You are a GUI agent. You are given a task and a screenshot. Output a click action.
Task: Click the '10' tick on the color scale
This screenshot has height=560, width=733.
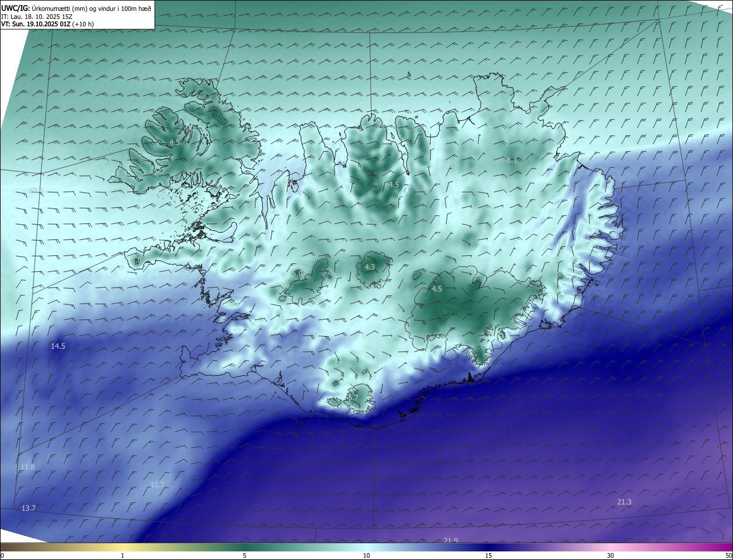pyautogui.click(x=366, y=555)
